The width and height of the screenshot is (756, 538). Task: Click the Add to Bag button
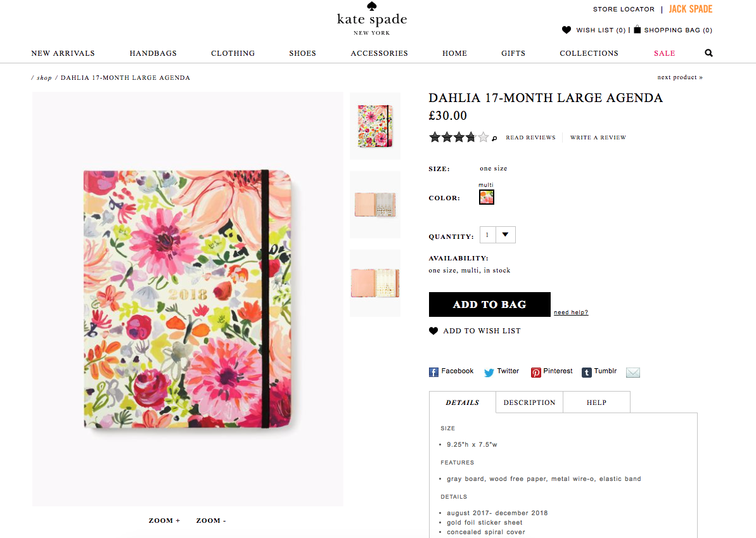(489, 304)
